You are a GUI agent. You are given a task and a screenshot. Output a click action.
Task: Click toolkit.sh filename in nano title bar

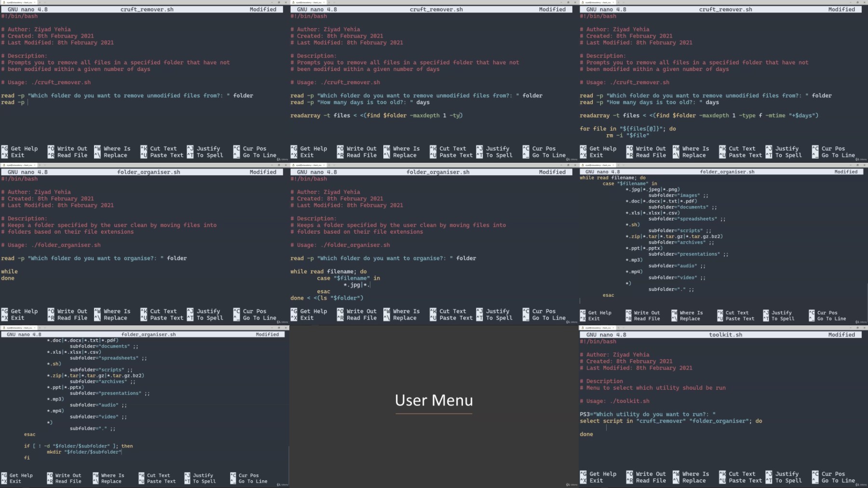tap(725, 335)
